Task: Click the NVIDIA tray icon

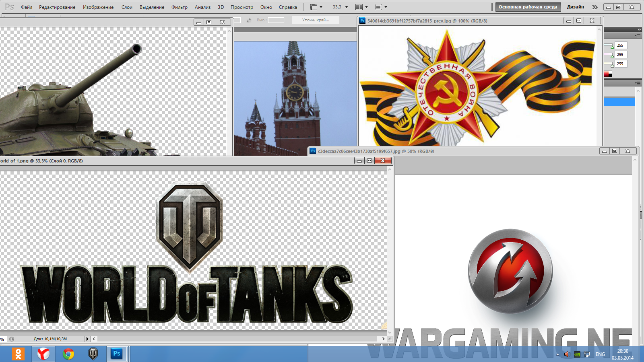Action: (x=577, y=354)
